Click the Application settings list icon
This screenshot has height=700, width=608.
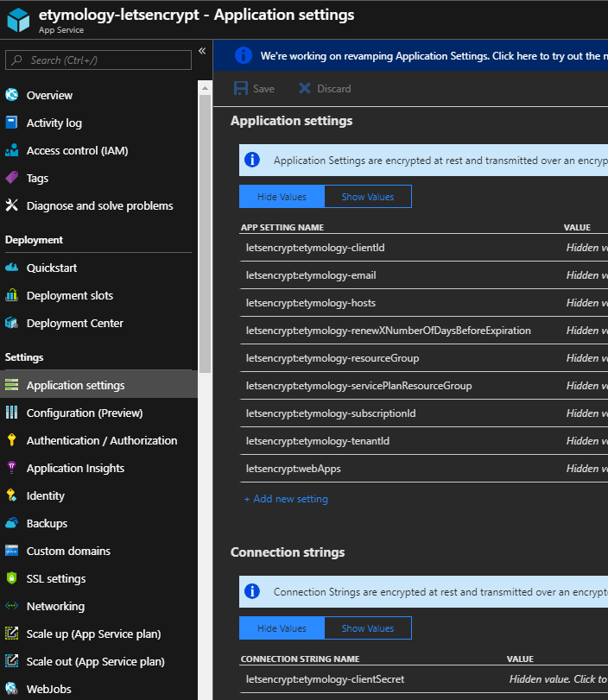click(x=11, y=385)
